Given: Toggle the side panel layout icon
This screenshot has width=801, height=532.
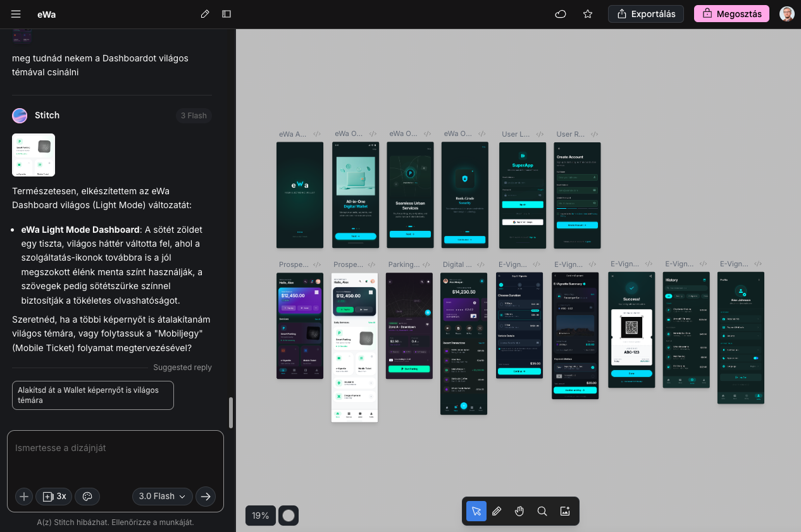Looking at the screenshot, I should tap(226, 13).
